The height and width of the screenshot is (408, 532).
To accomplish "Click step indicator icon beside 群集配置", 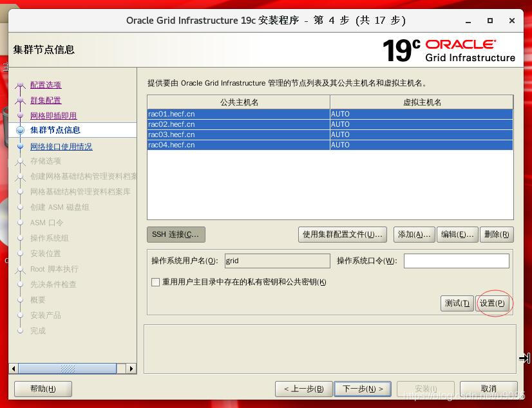I will (21, 100).
